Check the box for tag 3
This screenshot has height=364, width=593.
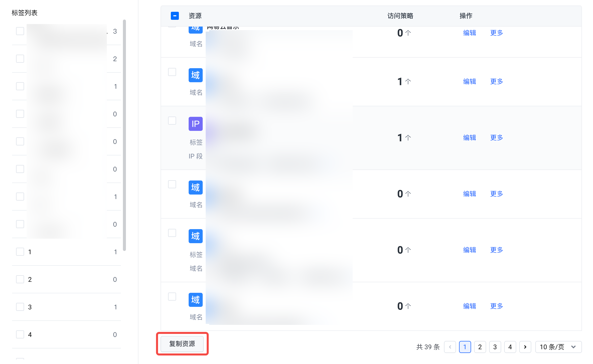20,307
